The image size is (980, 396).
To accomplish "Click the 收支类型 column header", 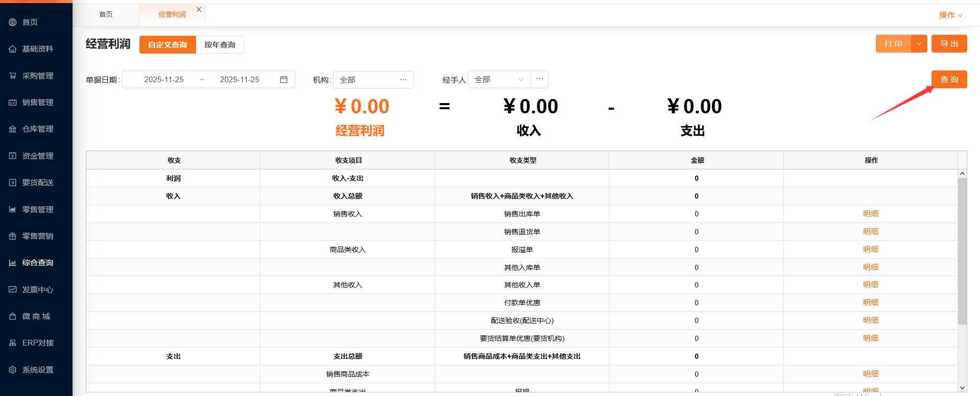I will 522,160.
